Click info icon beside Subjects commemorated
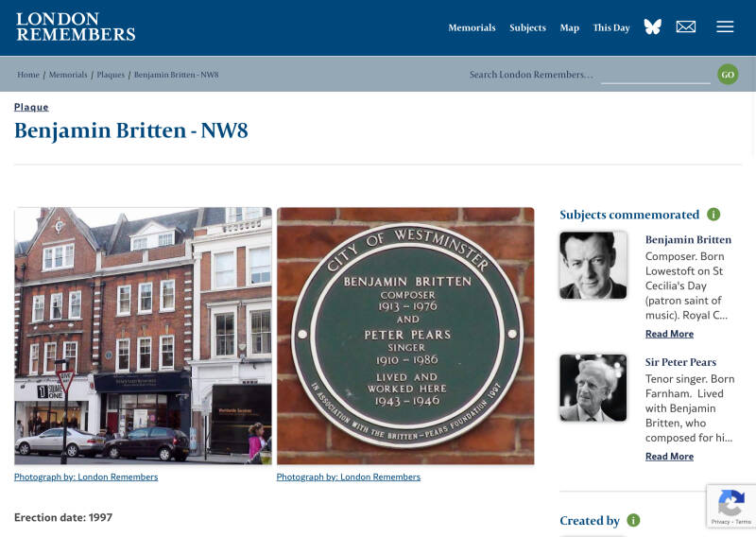This screenshot has width=756, height=537. point(713,215)
